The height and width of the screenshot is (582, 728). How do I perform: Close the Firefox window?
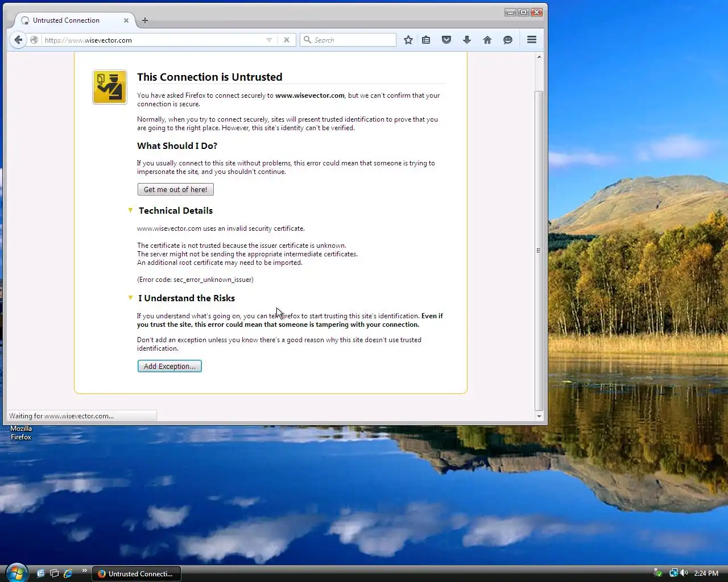537,12
